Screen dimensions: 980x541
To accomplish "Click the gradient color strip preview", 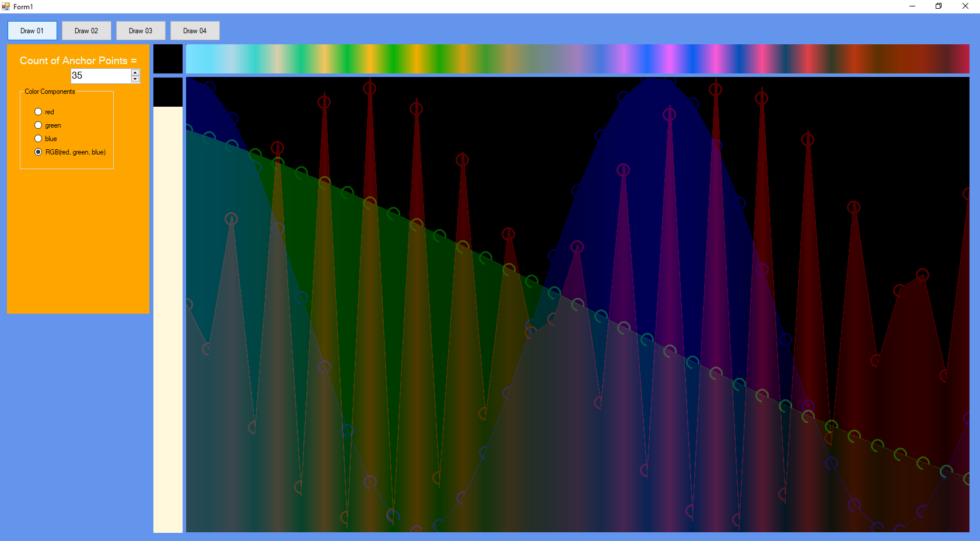I will tap(577, 59).
